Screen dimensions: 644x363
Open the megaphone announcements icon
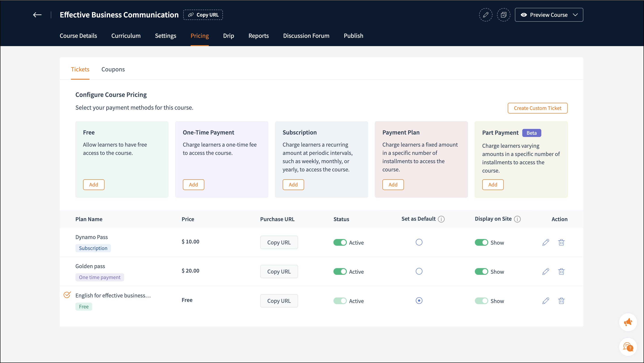(x=628, y=322)
